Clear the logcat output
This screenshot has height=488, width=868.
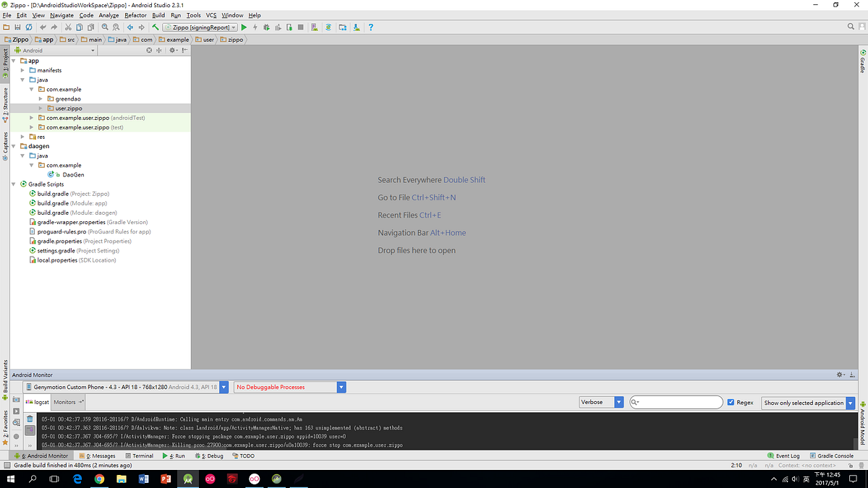click(x=30, y=419)
